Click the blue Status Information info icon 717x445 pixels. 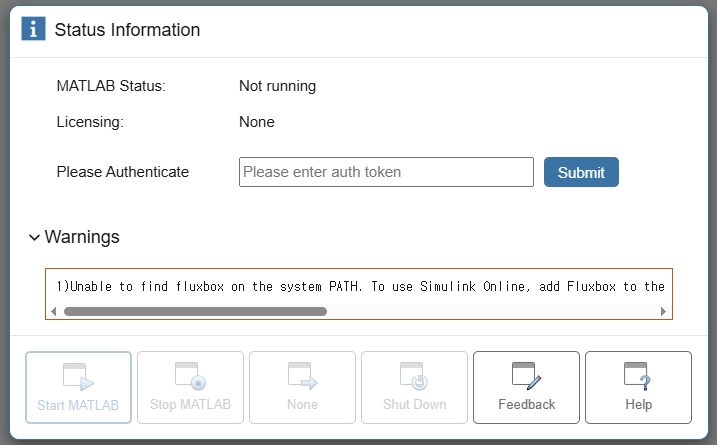(33, 29)
